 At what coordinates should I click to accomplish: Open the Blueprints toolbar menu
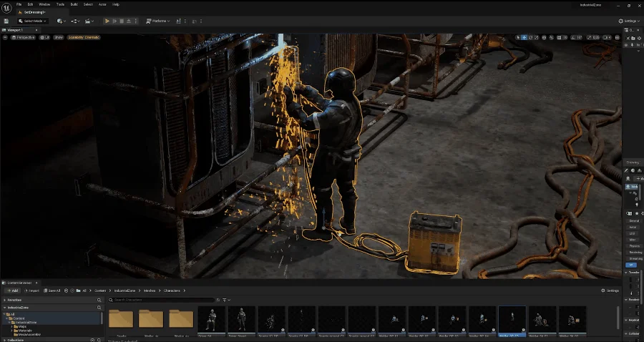[75, 21]
